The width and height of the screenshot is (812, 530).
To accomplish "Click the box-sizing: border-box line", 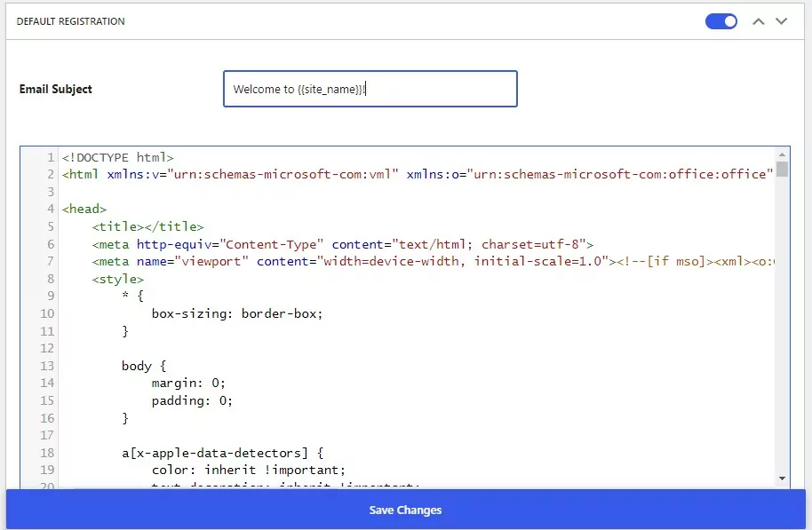I will 237,313.
